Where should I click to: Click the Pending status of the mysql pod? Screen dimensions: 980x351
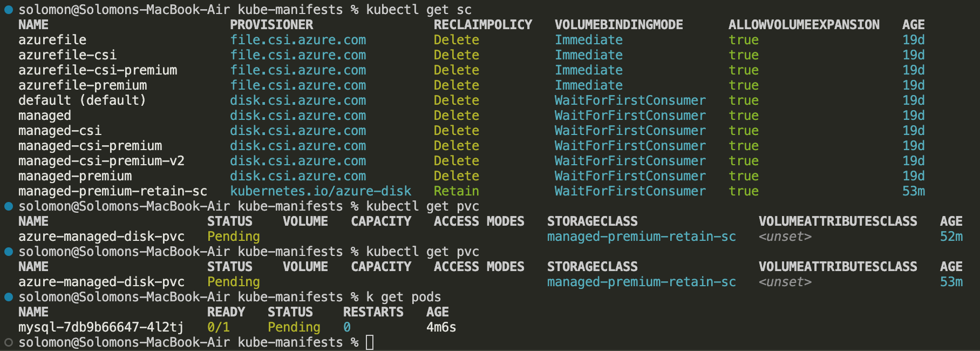pos(294,327)
